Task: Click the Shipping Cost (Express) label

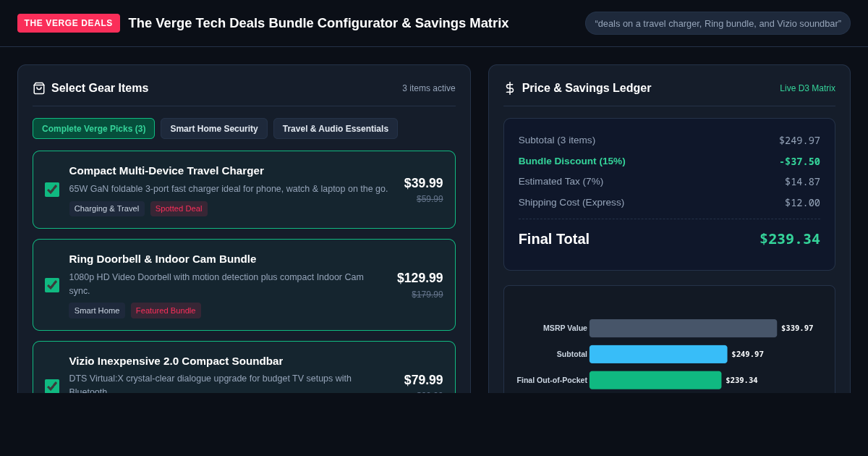Action: (571, 203)
